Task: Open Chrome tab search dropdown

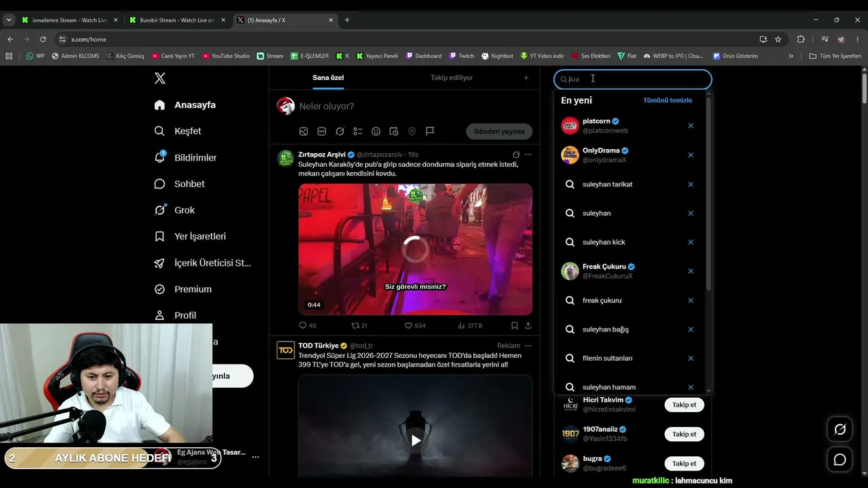Action: [x=9, y=20]
